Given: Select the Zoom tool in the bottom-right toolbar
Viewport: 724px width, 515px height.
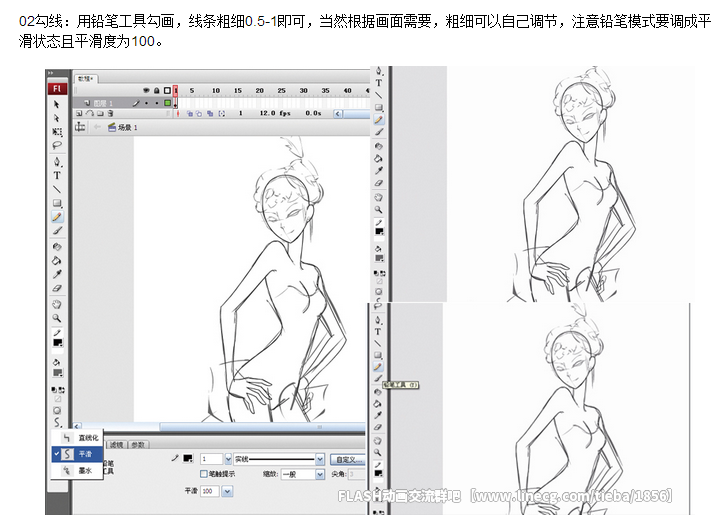Looking at the screenshot, I should (x=378, y=452).
